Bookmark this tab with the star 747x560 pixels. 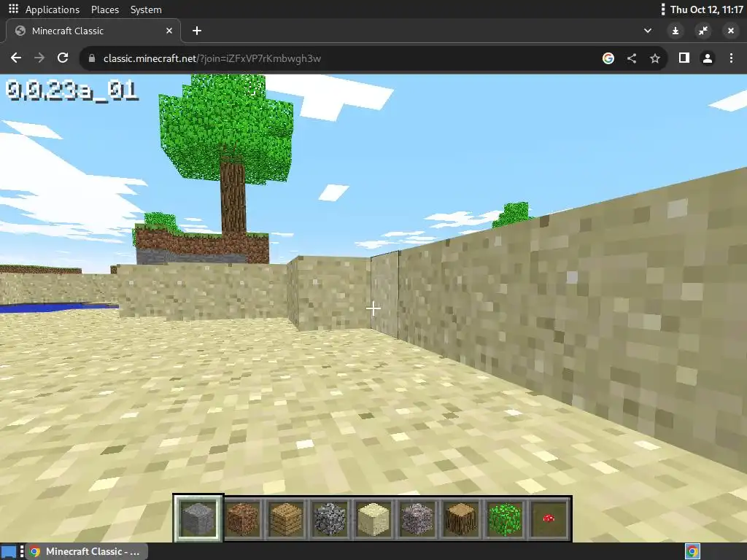click(x=655, y=58)
